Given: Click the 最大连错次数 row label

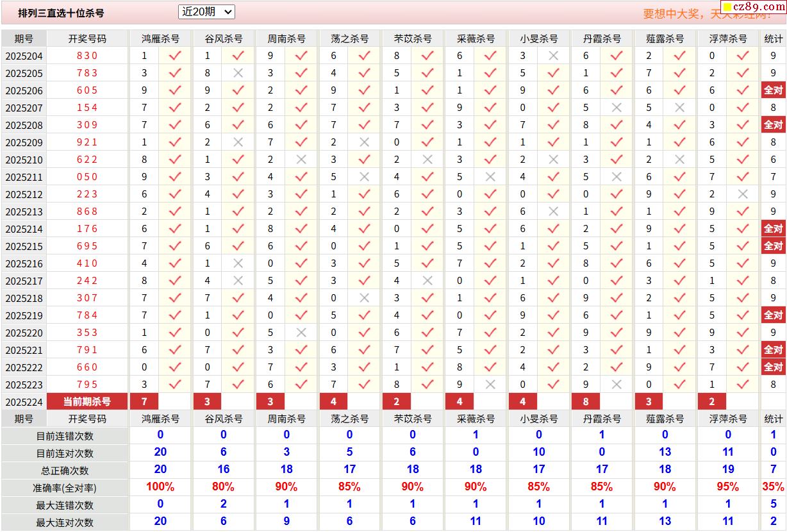Looking at the screenshot, I should point(65,505).
